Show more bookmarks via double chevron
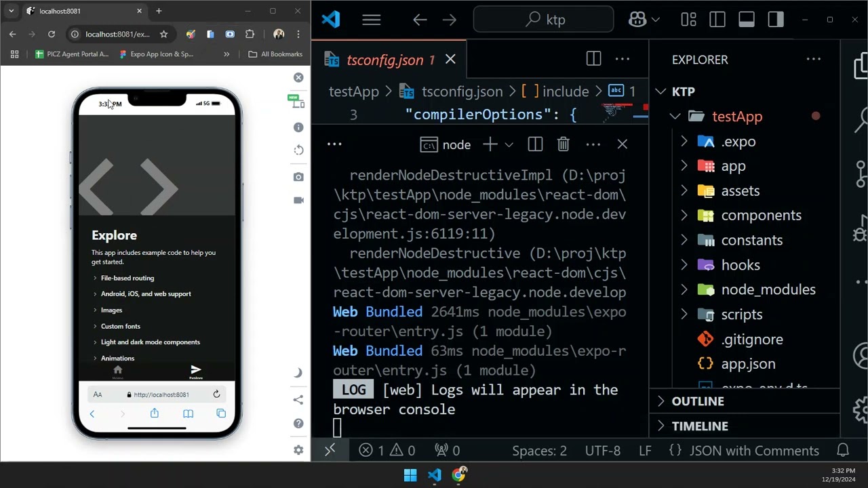Screen dimensions: 868x488 pyautogui.click(x=226, y=54)
